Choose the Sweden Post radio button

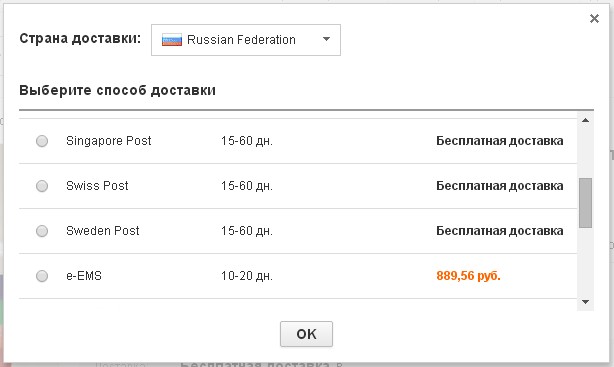click(42, 231)
